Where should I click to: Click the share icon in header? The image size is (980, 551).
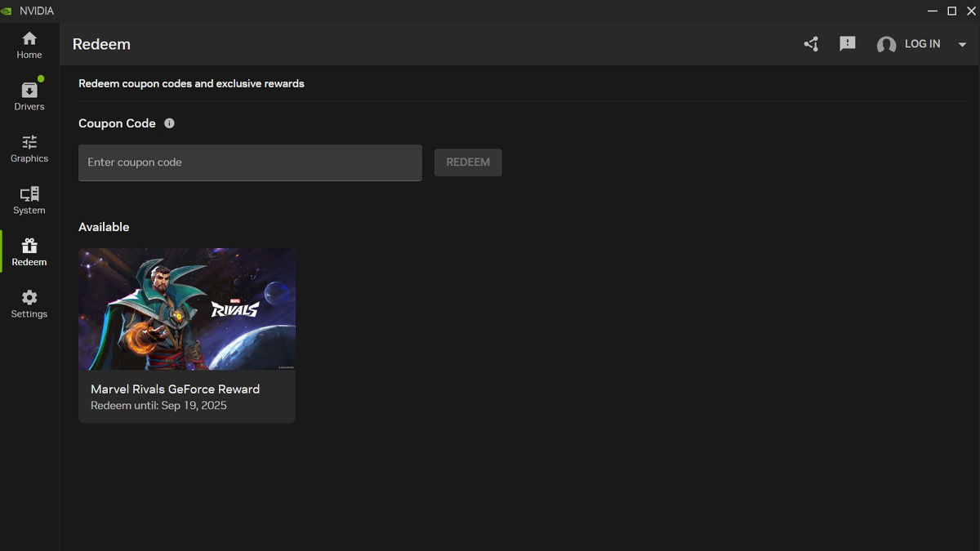[811, 44]
